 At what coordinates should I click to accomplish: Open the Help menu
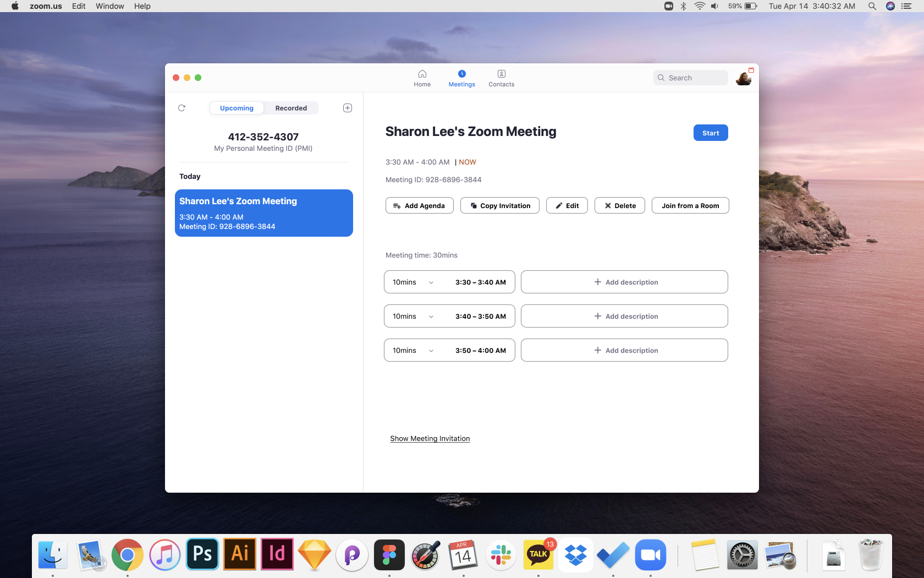142,6
